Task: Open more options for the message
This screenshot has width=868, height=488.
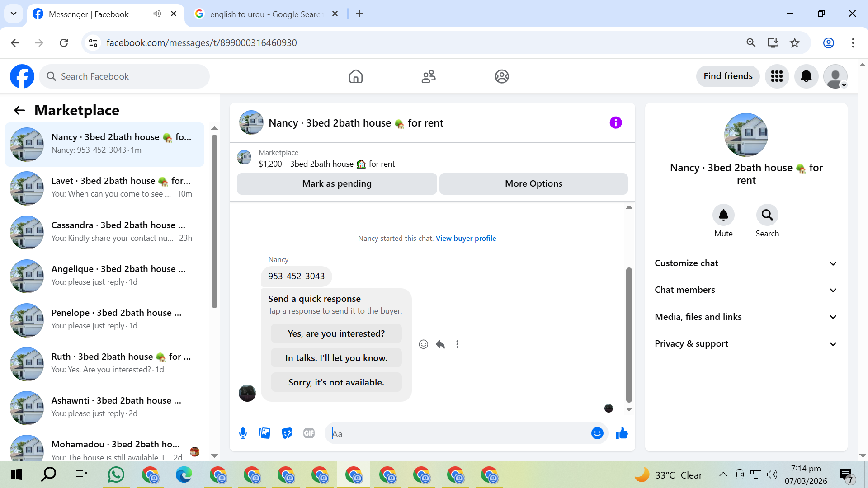Action: (458, 344)
